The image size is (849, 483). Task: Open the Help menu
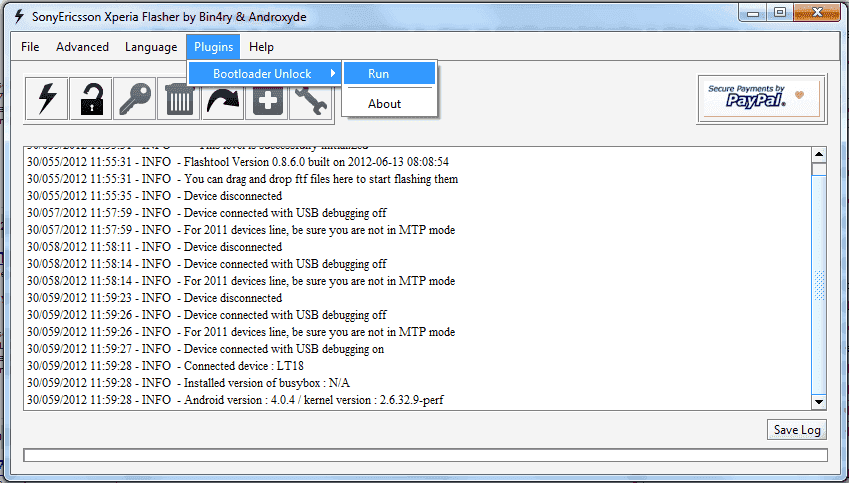(261, 47)
